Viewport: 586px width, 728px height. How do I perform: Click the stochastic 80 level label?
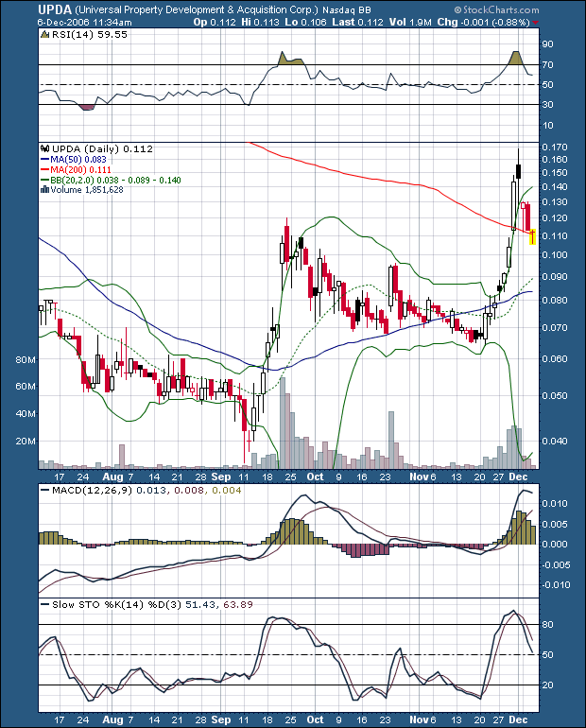click(x=547, y=625)
